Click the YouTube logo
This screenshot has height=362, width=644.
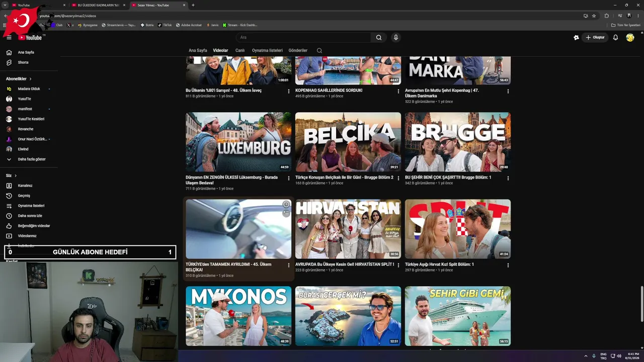(x=31, y=37)
